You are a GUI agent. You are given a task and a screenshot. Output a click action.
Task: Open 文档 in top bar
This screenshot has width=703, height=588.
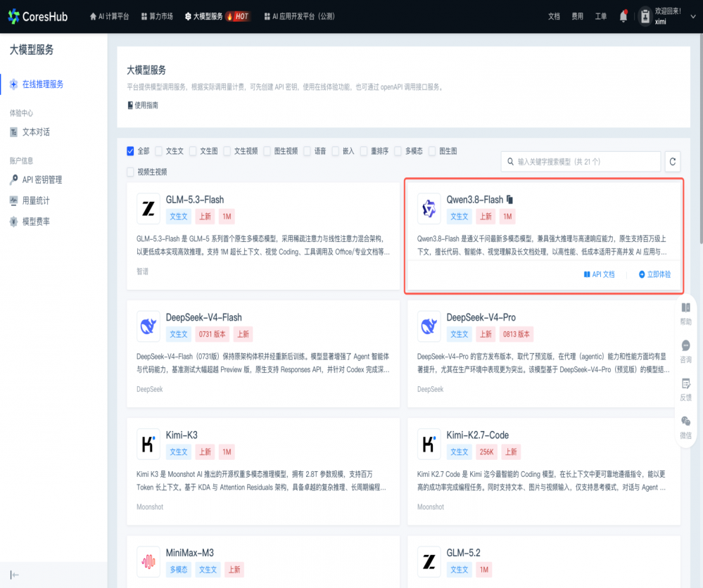tap(554, 17)
